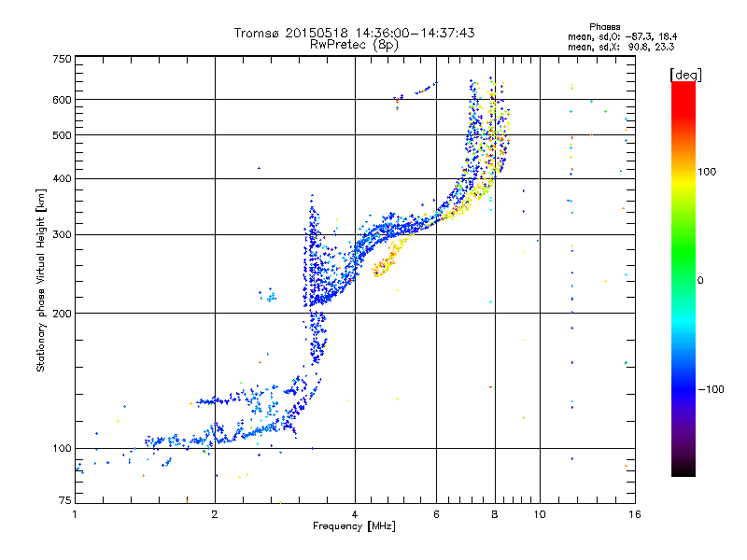Click the '[deg]' colorbar unit label
The height and width of the screenshot is (560, 747).
click(x=685, y=75)
